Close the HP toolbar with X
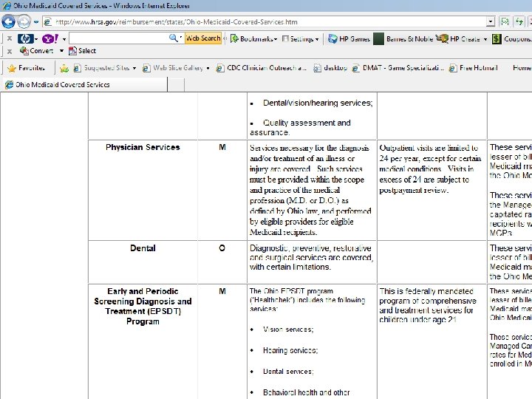Image resolution: width=532 pixels, height=399 pixels. [x=10, y=38]
